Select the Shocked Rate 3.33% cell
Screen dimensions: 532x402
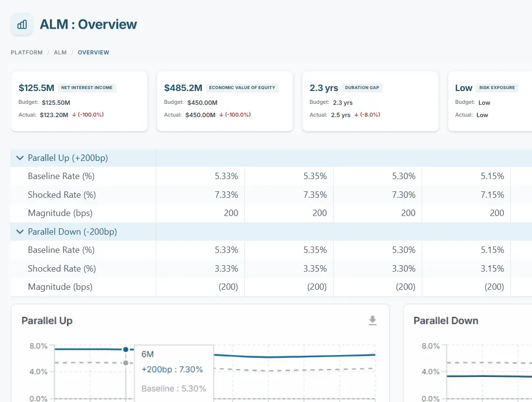(x=200, y=269)
